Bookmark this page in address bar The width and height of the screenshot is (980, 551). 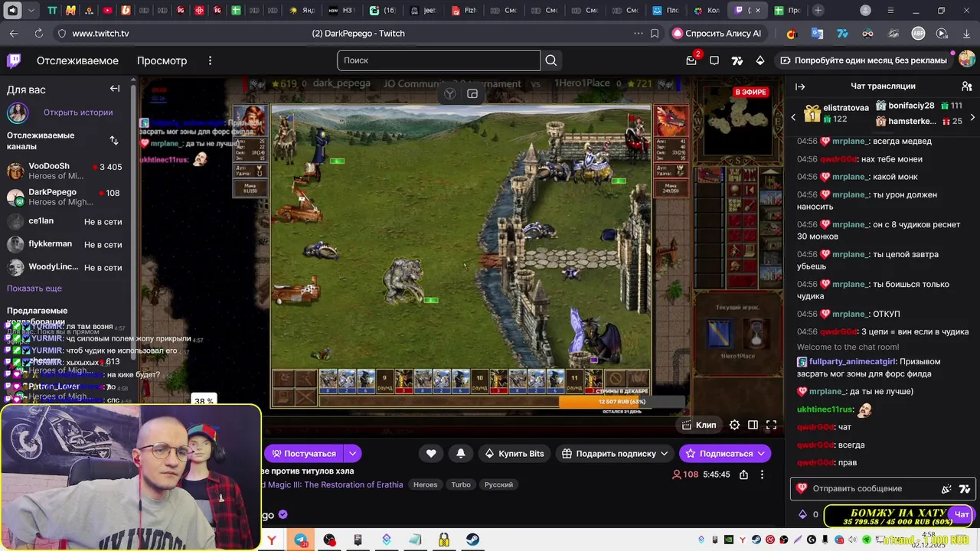(655, 34)
